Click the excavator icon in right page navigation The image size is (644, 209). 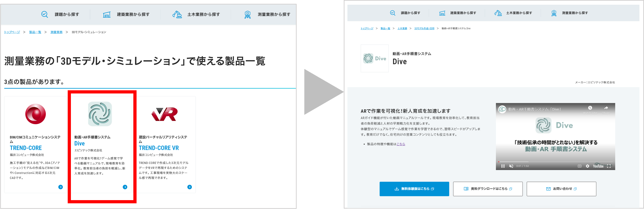pyautogui.click(x=498, y=13)
